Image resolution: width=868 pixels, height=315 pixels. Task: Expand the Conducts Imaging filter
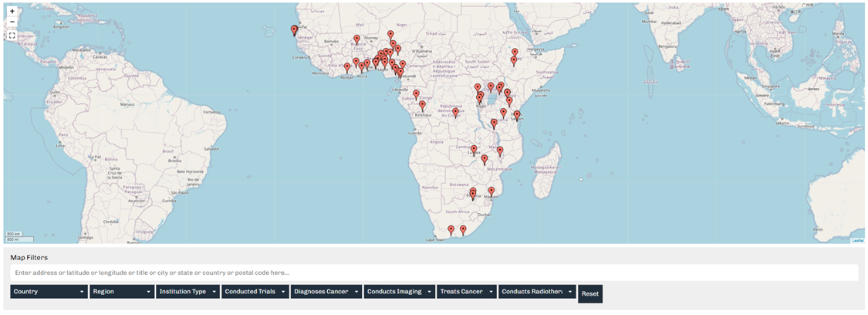coord(398,292)
